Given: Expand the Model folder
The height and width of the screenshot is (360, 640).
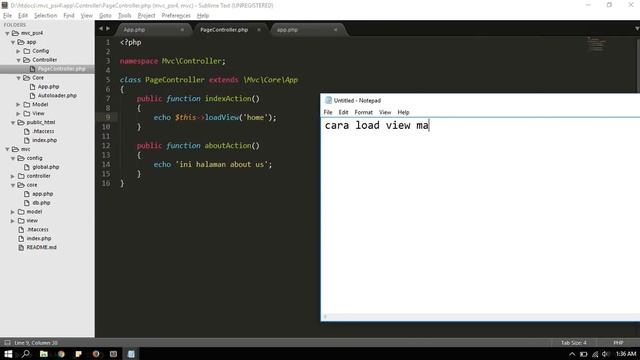Looking at the screenshot, I should tap(18, 105).
